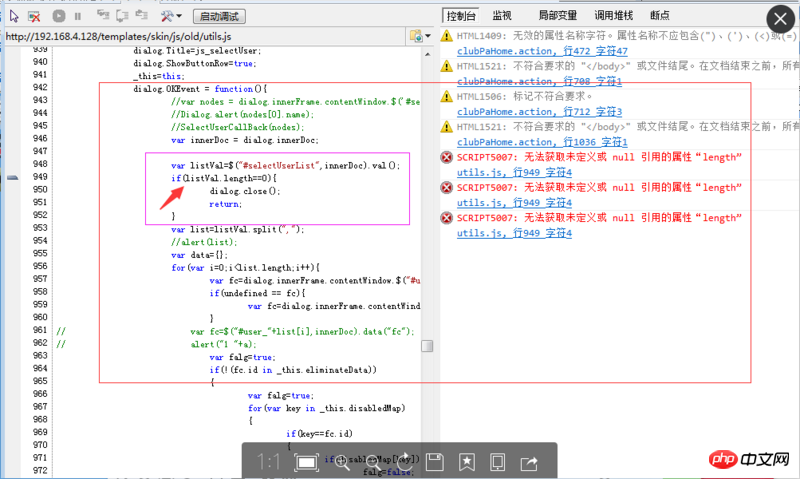Image resolution: width=800 pixels, height=479 pixels.
Task: Switch to the 控制台 tab
Action: click(461, 16)
